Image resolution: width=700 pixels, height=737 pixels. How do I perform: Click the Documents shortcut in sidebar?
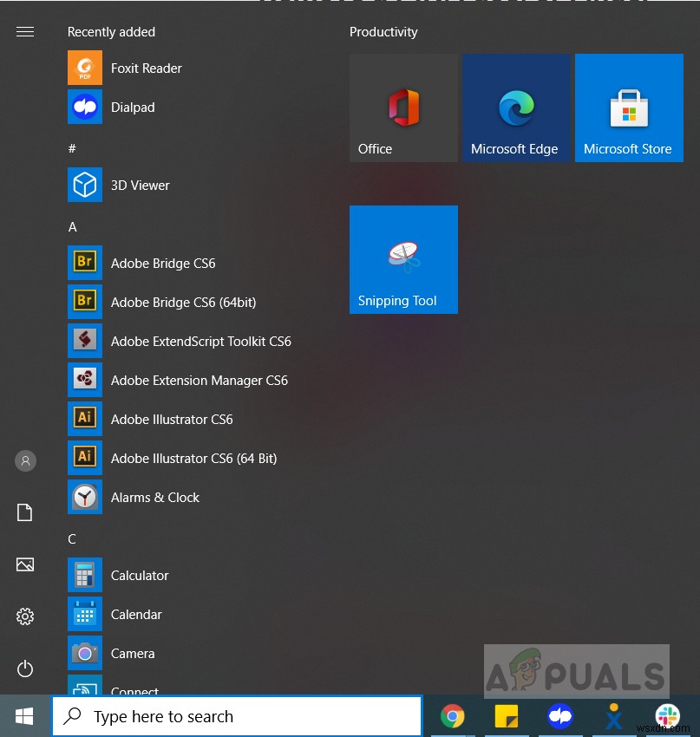click(x=25, y=512)
